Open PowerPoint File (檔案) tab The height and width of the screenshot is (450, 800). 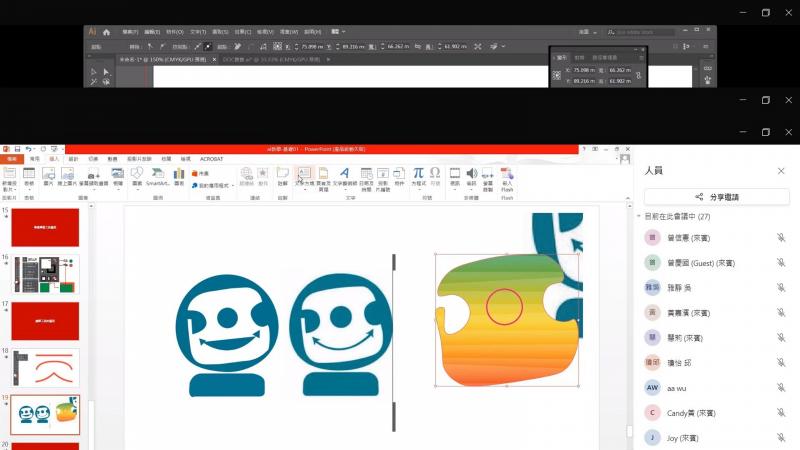(x=11, y=159)
